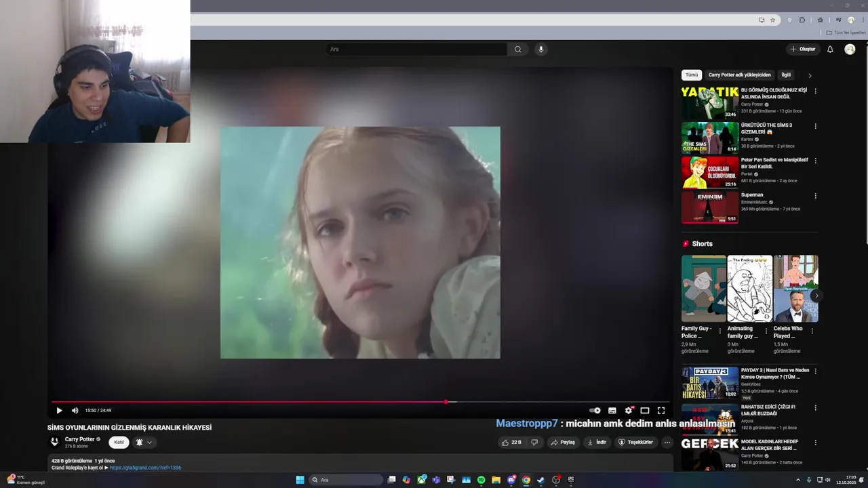
Task: Click the red playhead marker on the timeline
Action: [x=446, y=402]
